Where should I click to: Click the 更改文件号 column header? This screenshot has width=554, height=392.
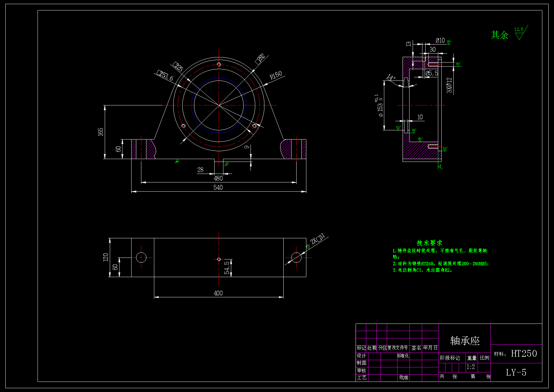coord(398,348)
